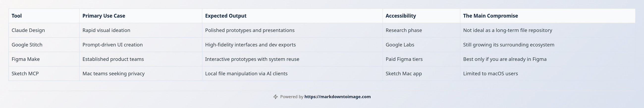Select the 'Tool' column header
The width and height of the screenshot is (644, 108).
(44, 16)
